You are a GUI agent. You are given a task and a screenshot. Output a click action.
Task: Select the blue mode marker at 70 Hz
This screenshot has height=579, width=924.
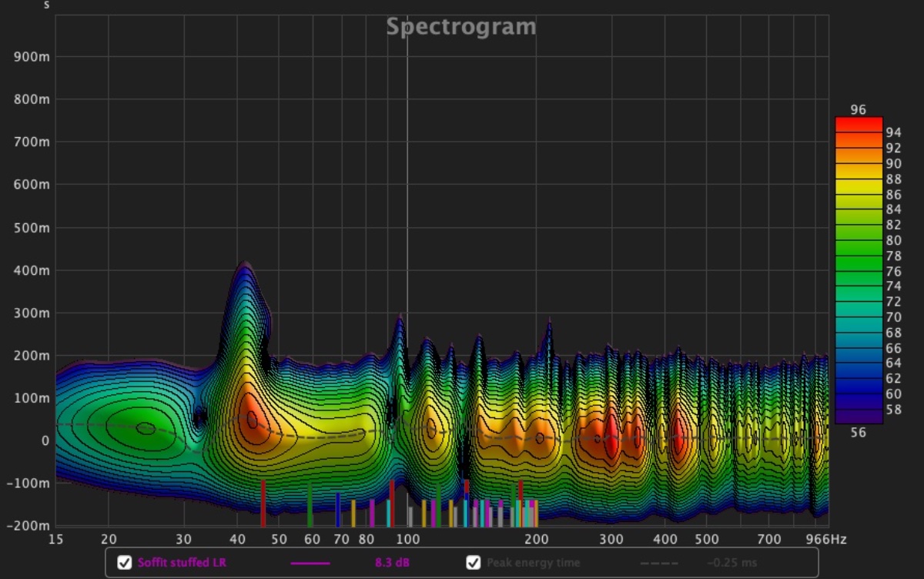point(337,509)
